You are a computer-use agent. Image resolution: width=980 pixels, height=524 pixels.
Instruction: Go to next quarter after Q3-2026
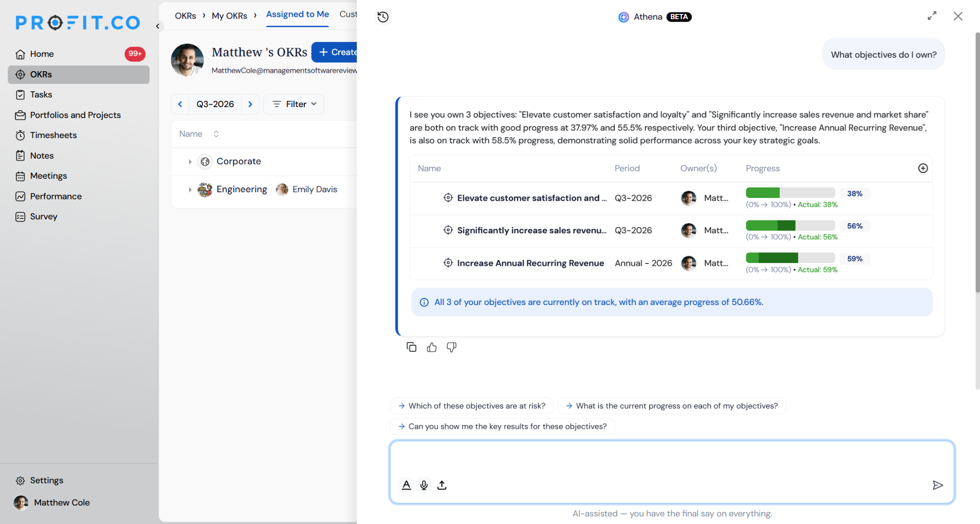[250, 104]
